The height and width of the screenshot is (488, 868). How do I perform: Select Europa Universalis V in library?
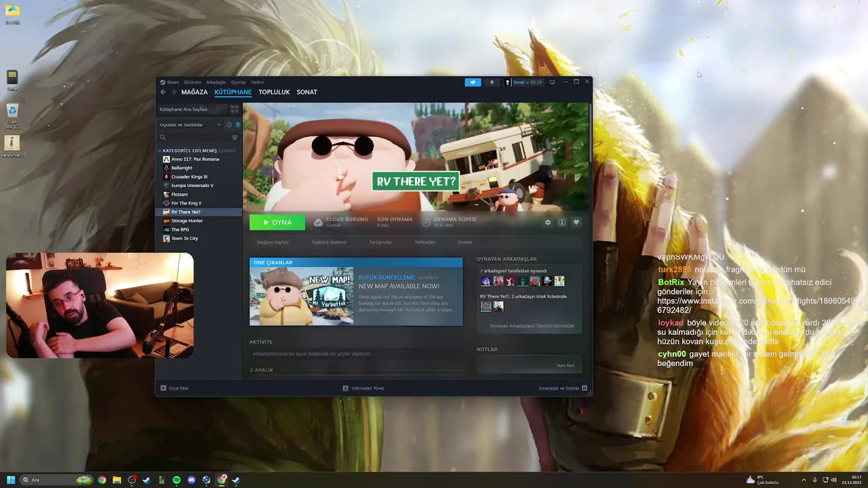[192, 186]
